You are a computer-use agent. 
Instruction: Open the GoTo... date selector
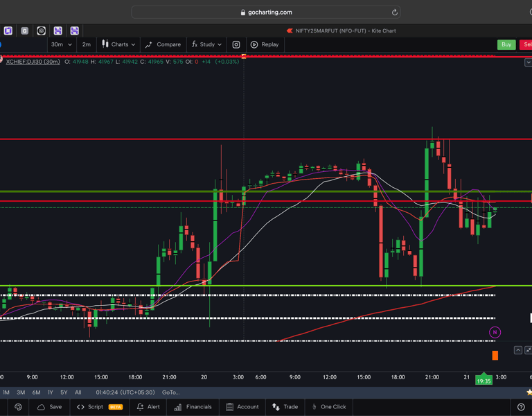pos(170,392)
